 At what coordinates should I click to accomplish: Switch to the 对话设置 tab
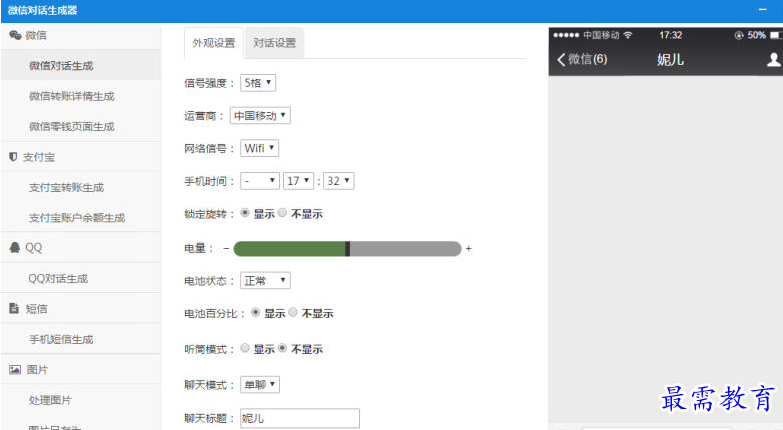(x=274, y=43)
